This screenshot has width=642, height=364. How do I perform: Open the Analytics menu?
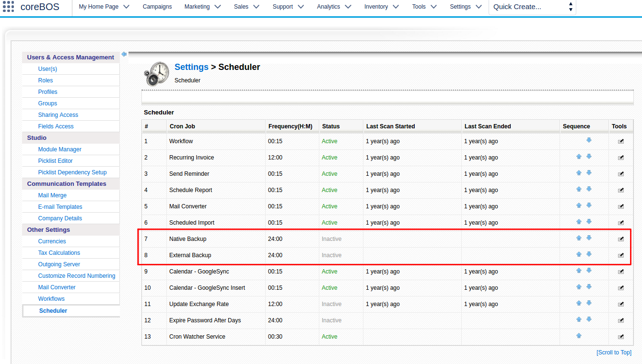[x=334, y=7]
